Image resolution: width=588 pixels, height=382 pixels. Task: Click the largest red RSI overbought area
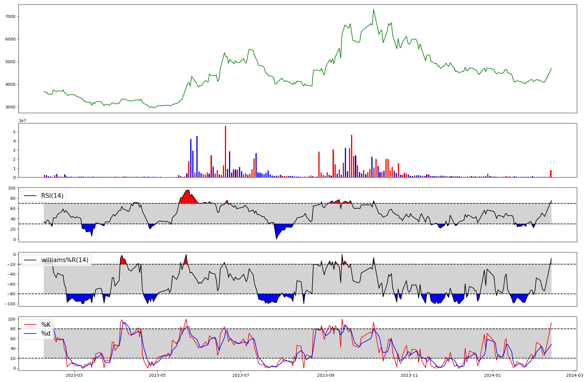pos(188,197)
